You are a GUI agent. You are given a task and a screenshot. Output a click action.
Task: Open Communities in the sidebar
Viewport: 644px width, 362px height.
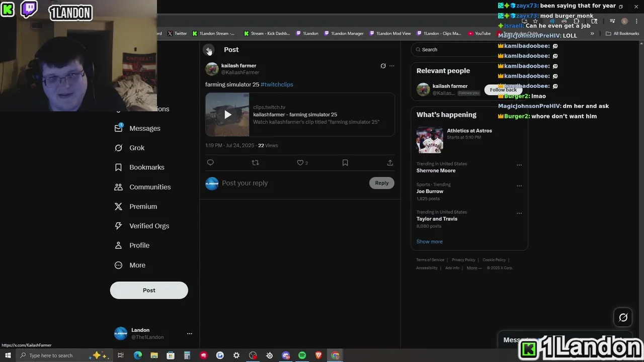pyautogui.click(x=143, y=187)
